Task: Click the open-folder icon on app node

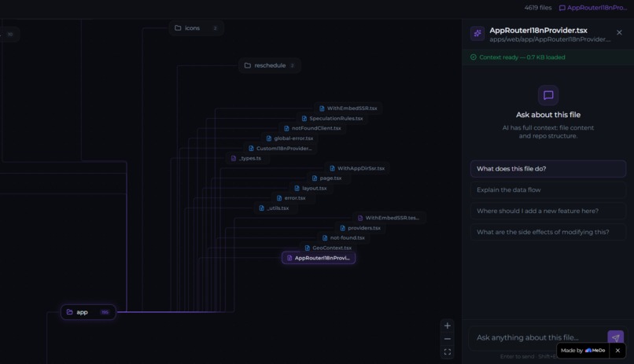Action: [x=69, y=312]
